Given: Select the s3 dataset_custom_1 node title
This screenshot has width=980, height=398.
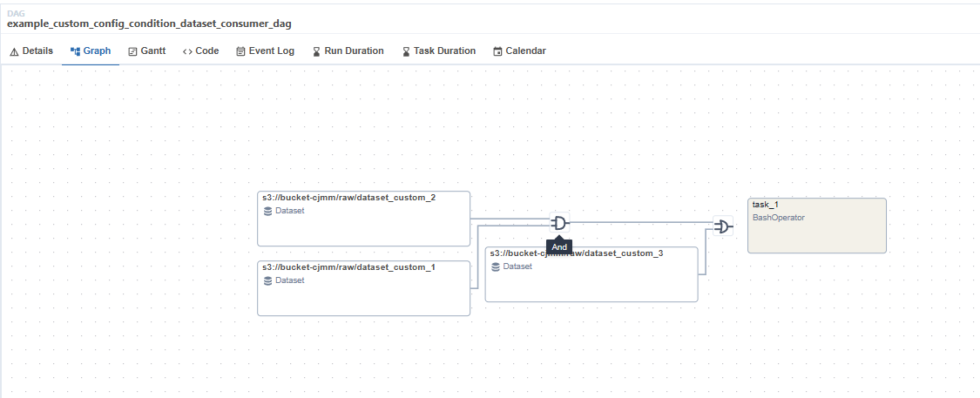Looking at the screenshot, I should click(x=348, y=267).
